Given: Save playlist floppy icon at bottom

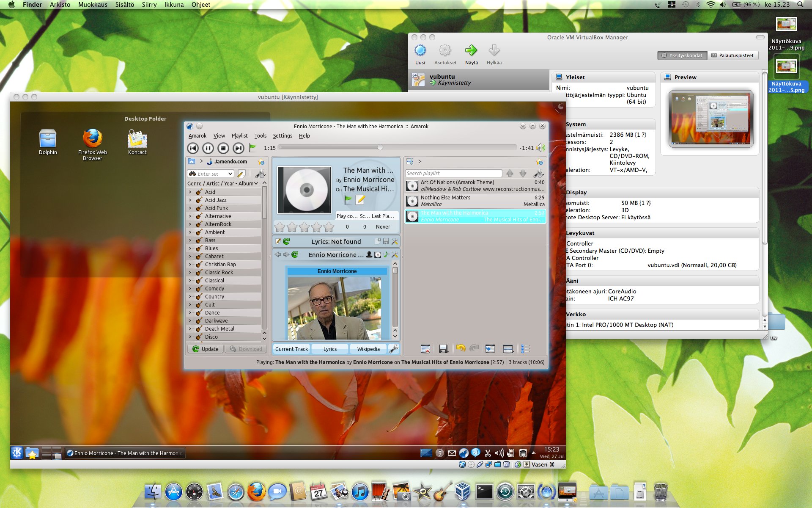Looking at the screenshot, I should coord(443,349).
